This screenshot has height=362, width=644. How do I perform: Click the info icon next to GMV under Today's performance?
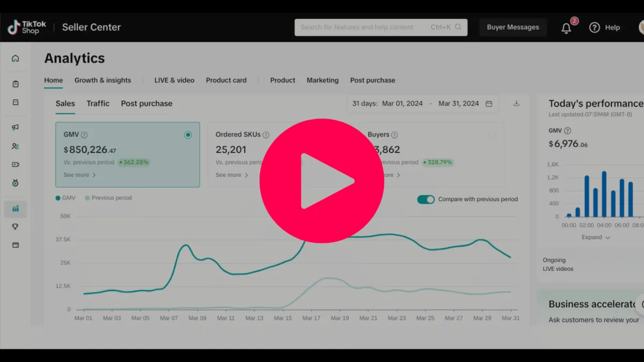click(568, 131)
